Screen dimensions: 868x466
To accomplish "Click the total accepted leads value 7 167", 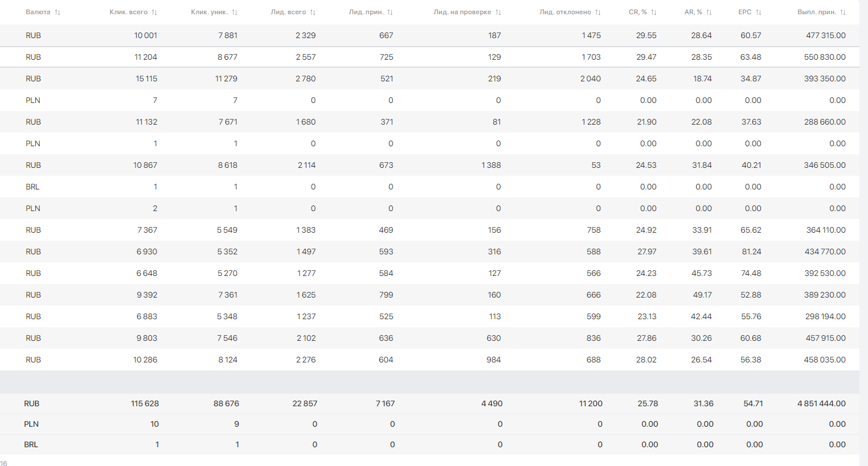I will (385, 403).
